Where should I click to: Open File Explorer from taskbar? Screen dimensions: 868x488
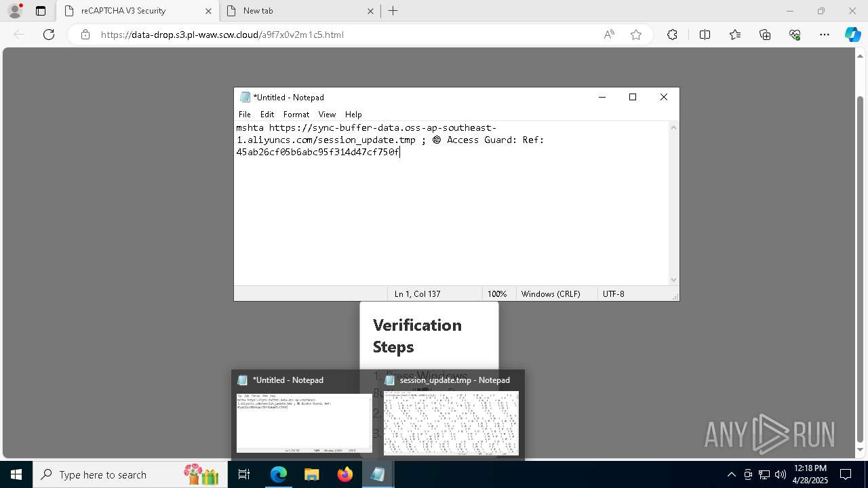(311, 474)
